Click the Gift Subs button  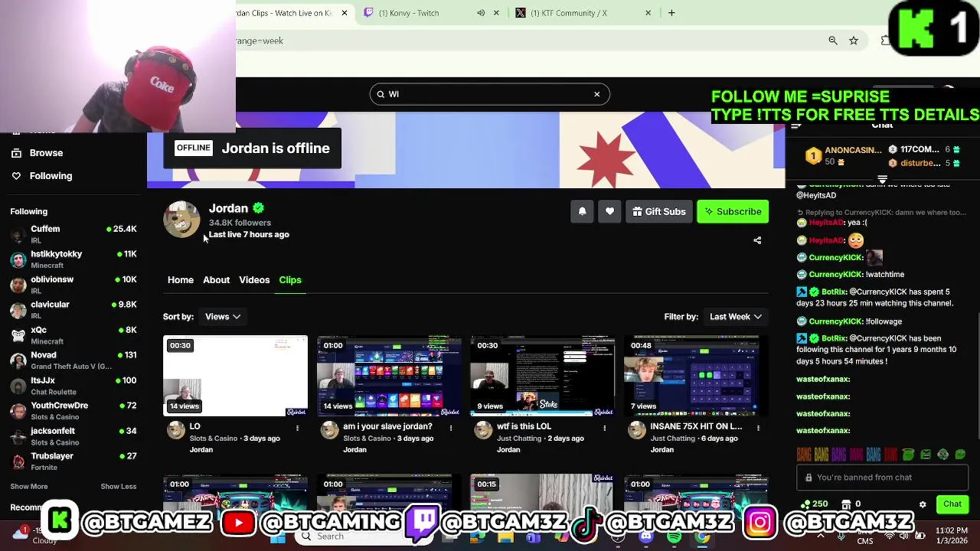tap(659, 211)
